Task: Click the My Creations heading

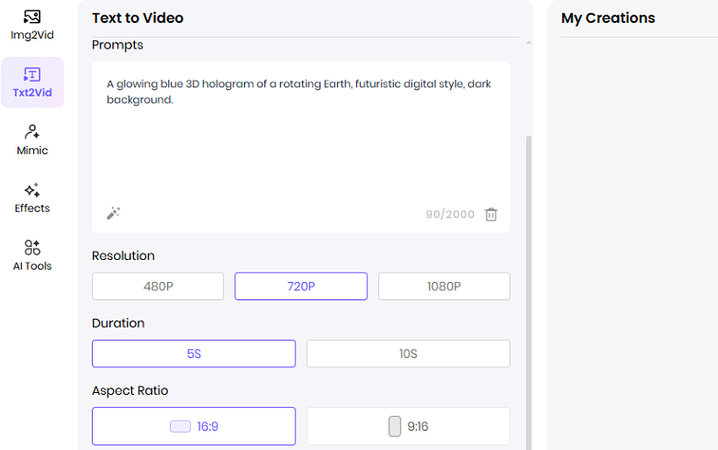Action: [608, 18]
